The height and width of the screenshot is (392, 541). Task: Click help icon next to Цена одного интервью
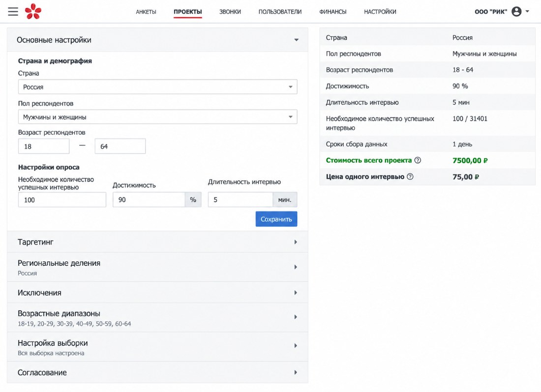click(410, 177)
